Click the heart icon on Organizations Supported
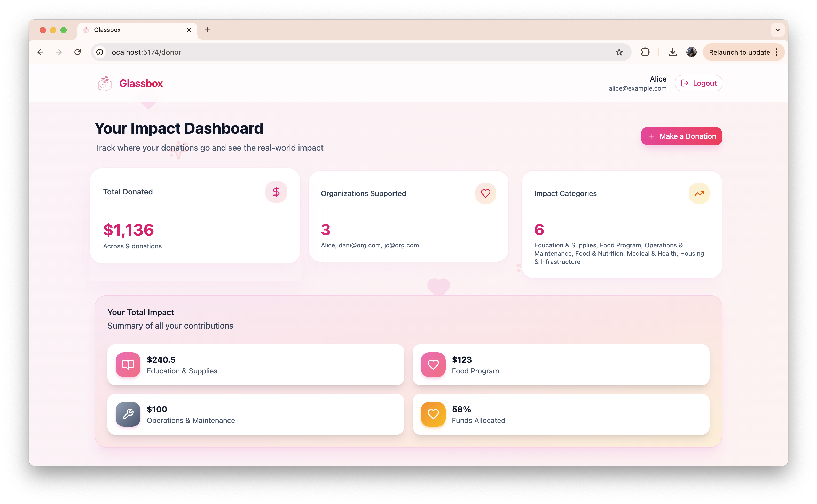Image resolution: width=817 pixels, height=504 pixels. pyautogui.click(x=485, y=193)
